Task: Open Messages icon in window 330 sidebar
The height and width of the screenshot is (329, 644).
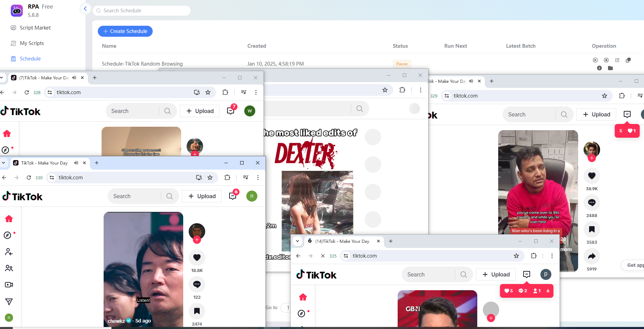Action: [9, 302]
